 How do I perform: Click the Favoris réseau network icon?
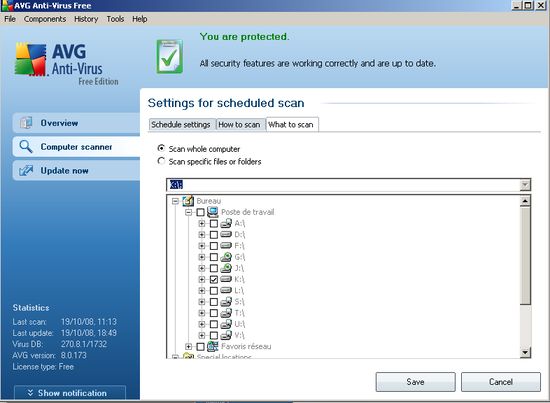pyautogui.click(x=213, y=347)
